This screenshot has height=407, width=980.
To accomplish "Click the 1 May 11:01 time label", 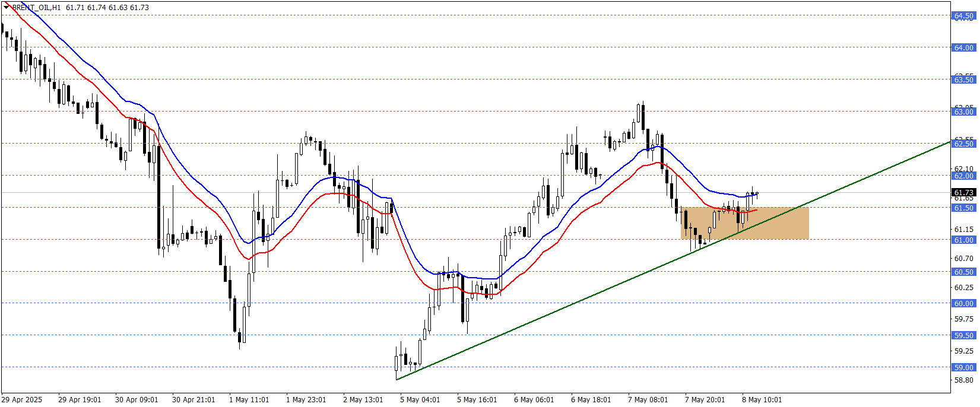I will [249, 399].
